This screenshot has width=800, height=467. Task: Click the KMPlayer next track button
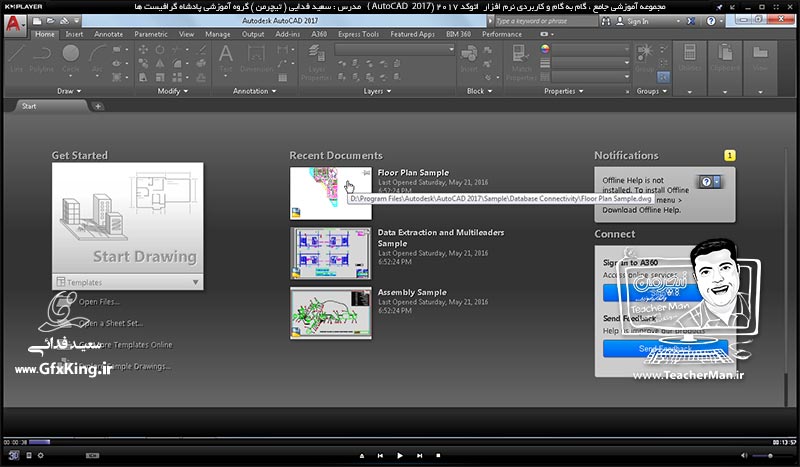419,455
